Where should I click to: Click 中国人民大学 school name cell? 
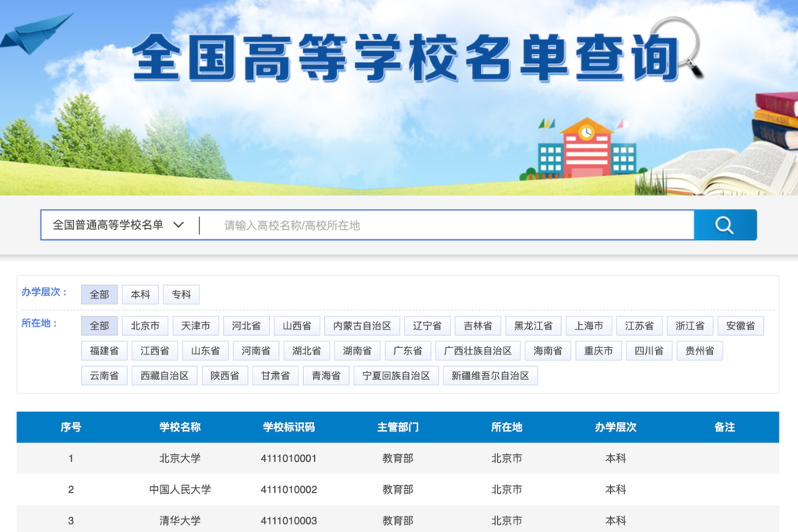pos(180,489)
